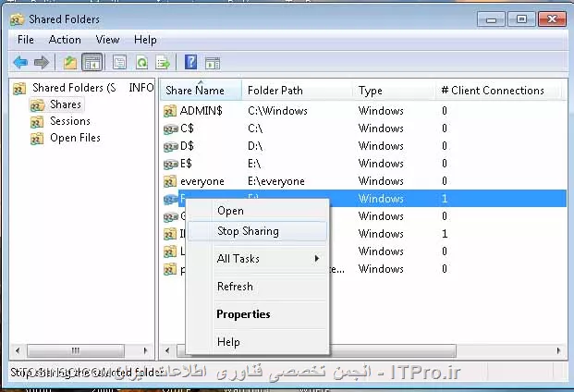The image size is (574, 392).
Task: Click the D$ drive share icon
Action: tap(171, 146)
